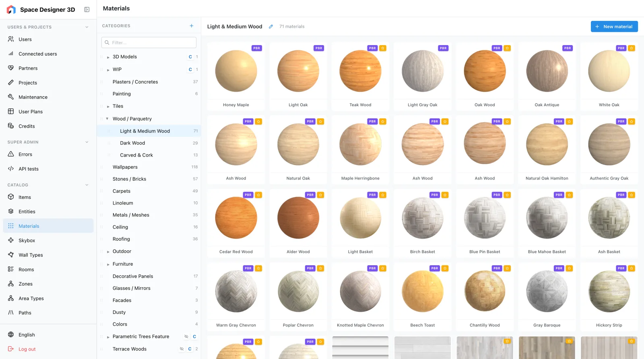Click the star badge on Teak Wood
The width and height of the screenshot is (644, 359).
coord(383,48)
